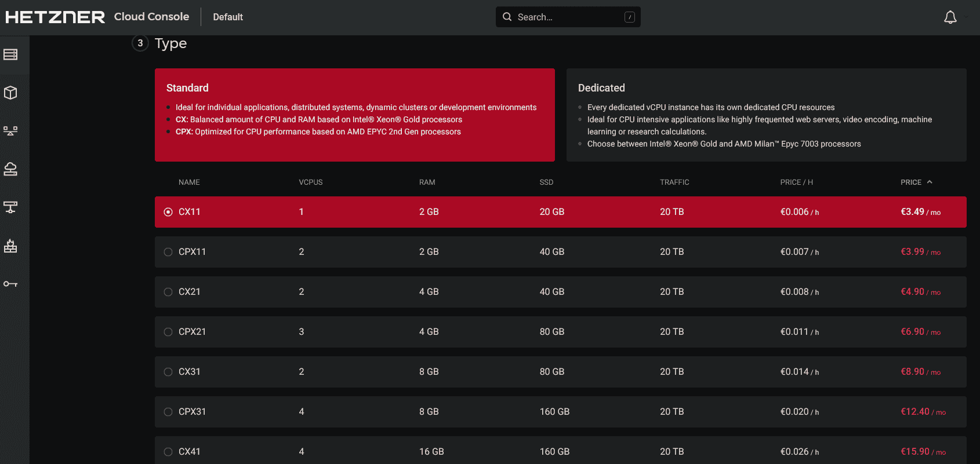Viewport: 980px width, 464px height.
Task: Click the €4.90 / mo price of CX21
Action: (921, 292)
